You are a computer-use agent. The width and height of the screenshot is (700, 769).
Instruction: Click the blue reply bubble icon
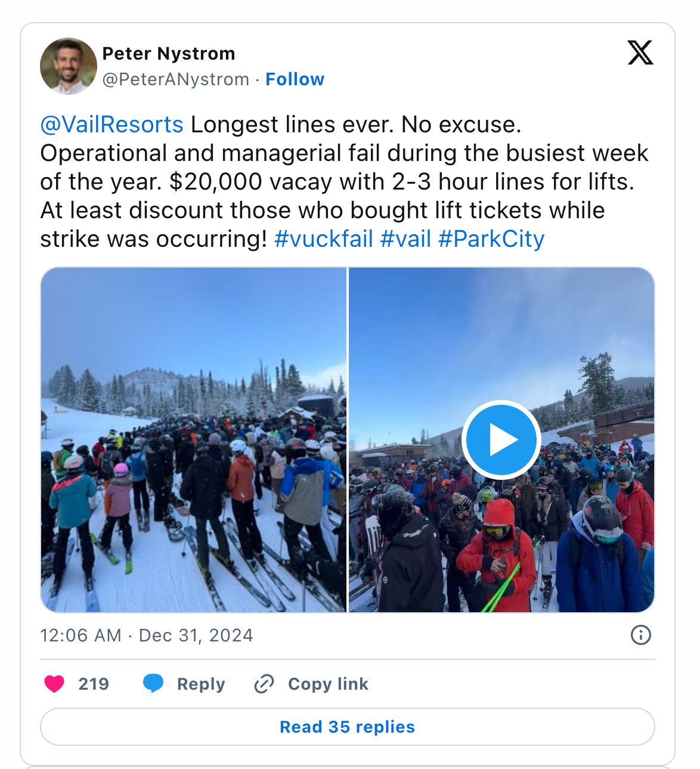pos(153,683)
